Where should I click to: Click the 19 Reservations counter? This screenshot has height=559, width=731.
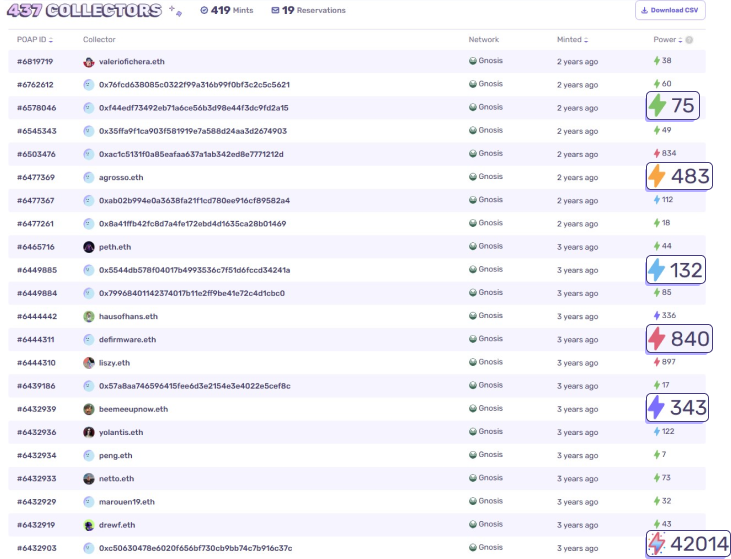tap(308, 10)
